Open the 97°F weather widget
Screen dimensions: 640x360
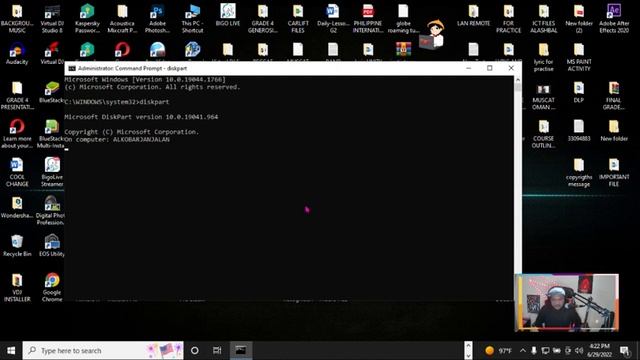(x=498, y=351)
